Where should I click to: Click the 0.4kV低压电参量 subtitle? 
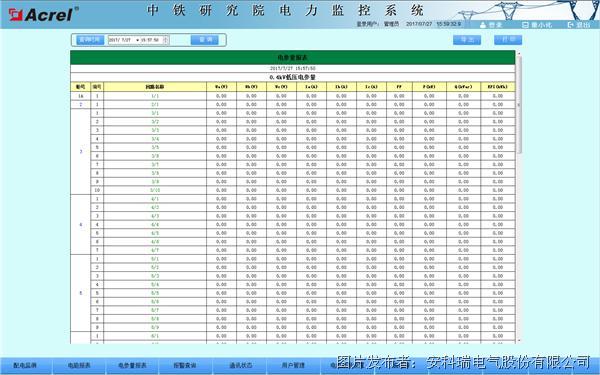coord(293,77)
